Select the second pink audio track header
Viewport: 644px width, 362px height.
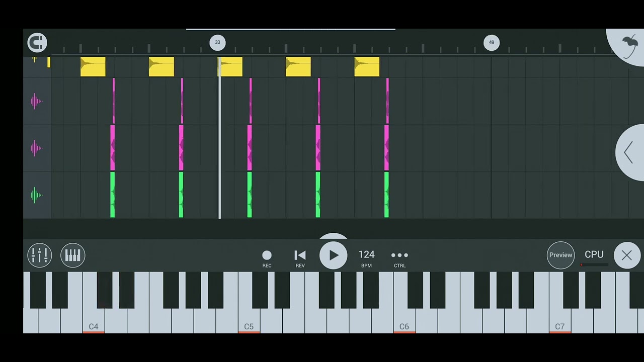coord(36,148)
